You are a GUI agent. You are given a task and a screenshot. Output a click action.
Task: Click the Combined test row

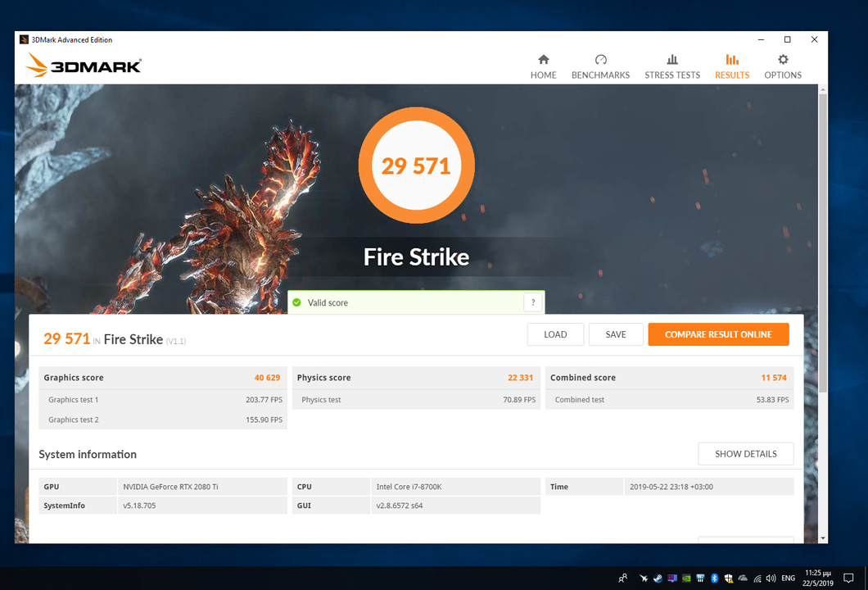tap(669, 399)
